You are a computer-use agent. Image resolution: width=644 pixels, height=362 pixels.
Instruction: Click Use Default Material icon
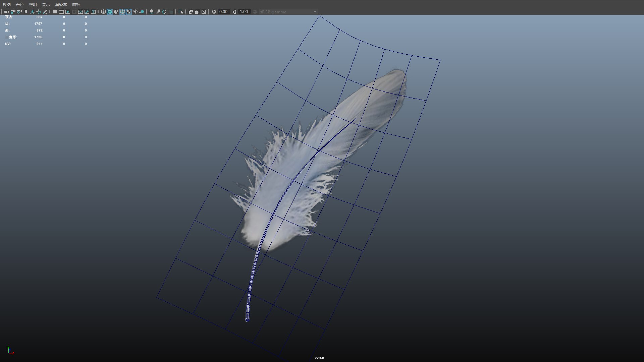coord(116,12)
